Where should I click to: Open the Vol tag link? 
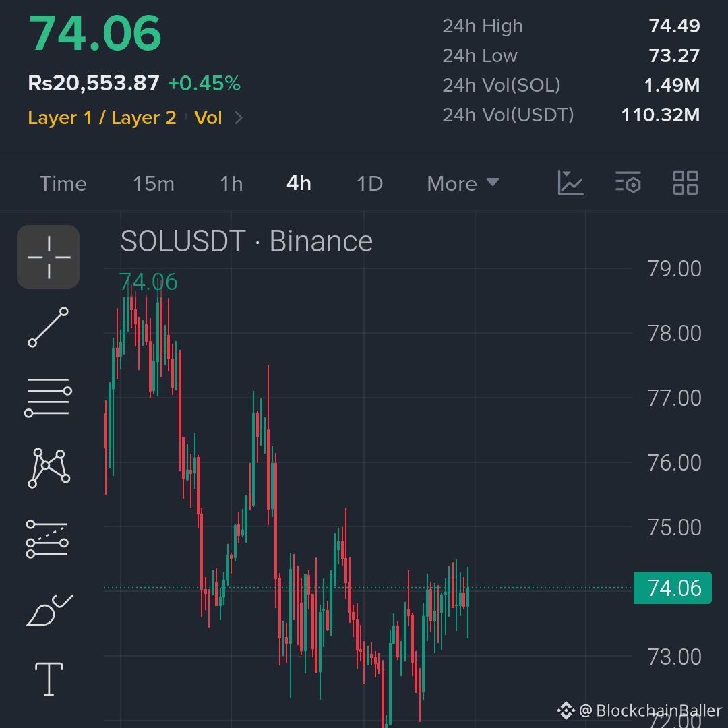[x=208, y=118]
